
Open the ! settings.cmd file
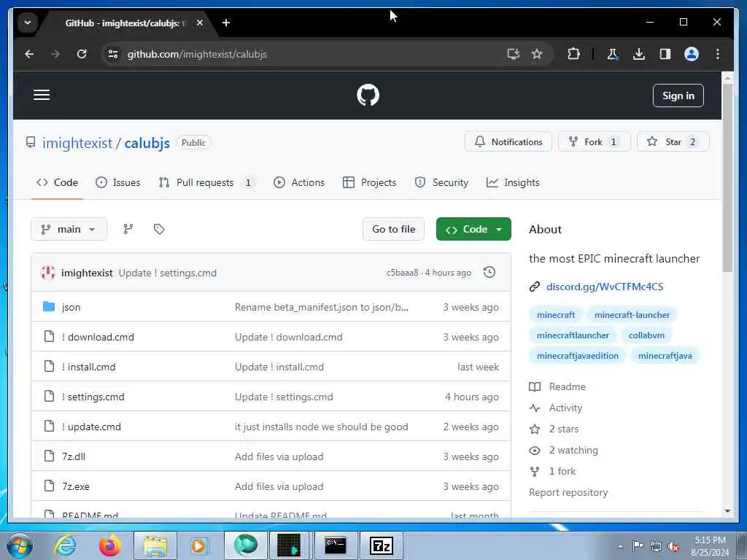coord(93,397)
